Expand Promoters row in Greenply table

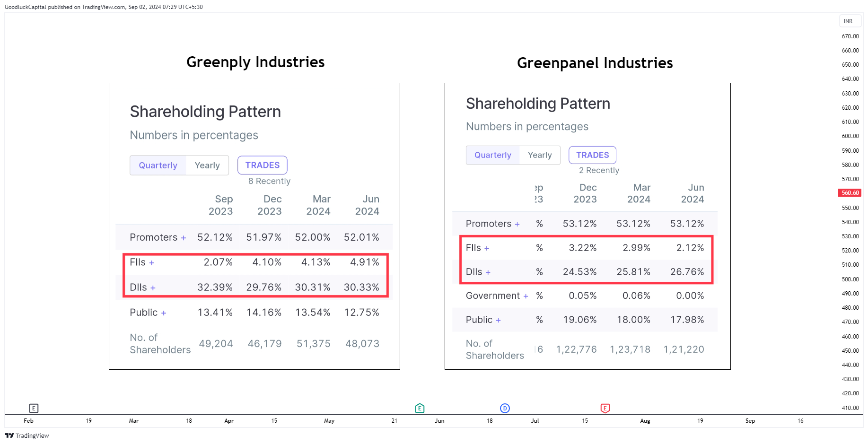click(184, 238)
